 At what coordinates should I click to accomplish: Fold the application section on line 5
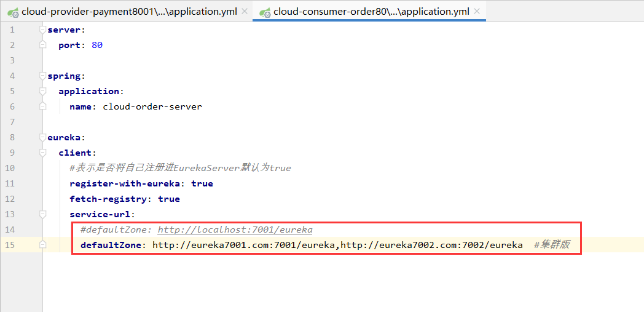pos(42,91)
